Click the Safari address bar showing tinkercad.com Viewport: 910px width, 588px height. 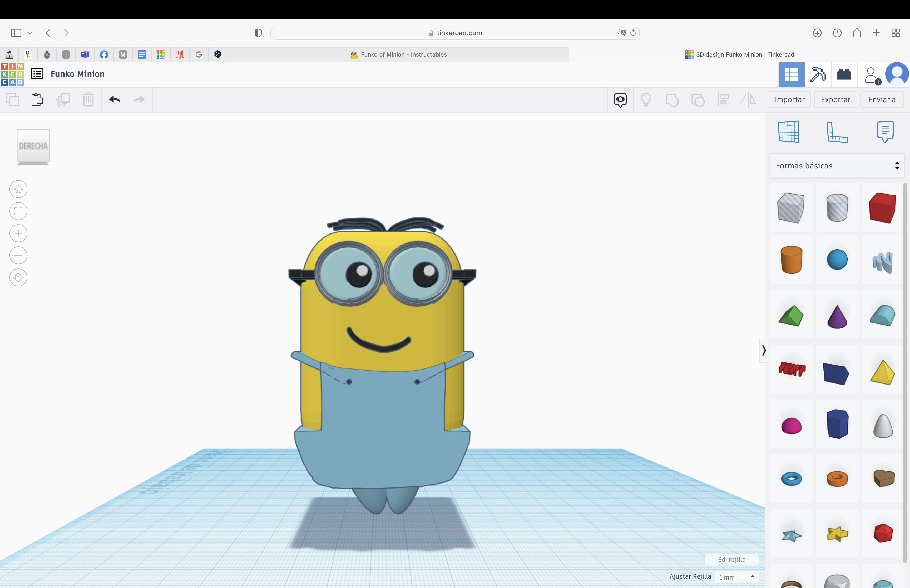(455, 33)
